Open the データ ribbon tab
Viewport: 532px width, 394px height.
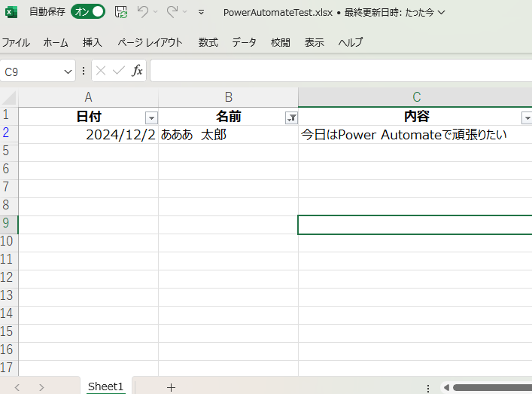click(244, 42)
